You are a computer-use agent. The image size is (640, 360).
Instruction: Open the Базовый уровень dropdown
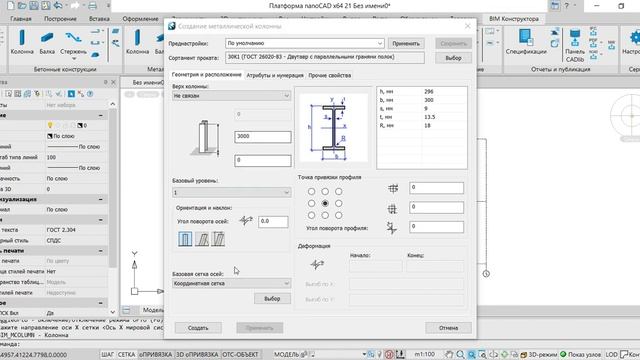tap(231, 192)
